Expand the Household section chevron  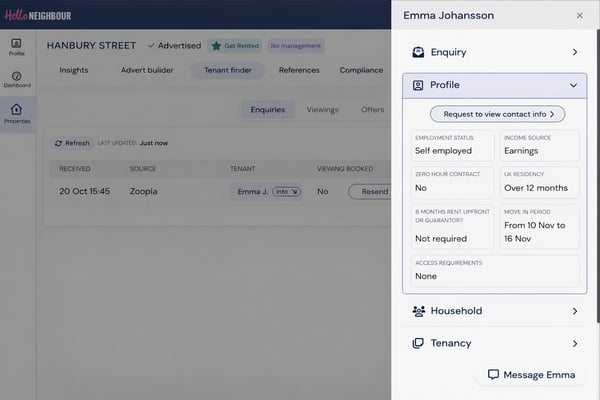pyautogui.click(x=575, y=311)
